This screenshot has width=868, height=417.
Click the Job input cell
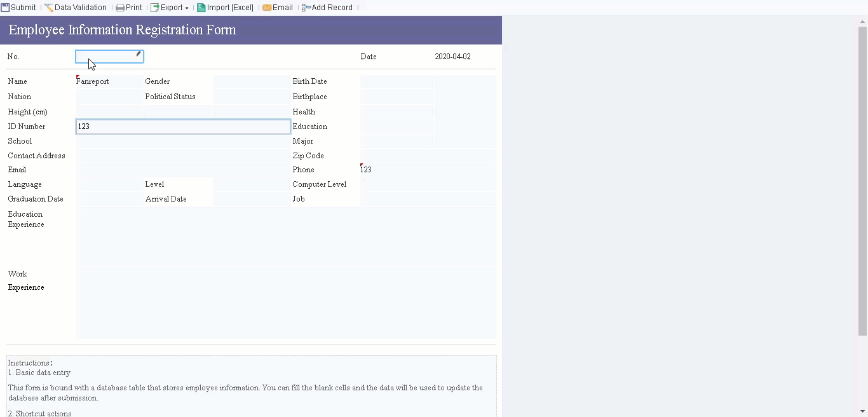(x=428, y=199)
